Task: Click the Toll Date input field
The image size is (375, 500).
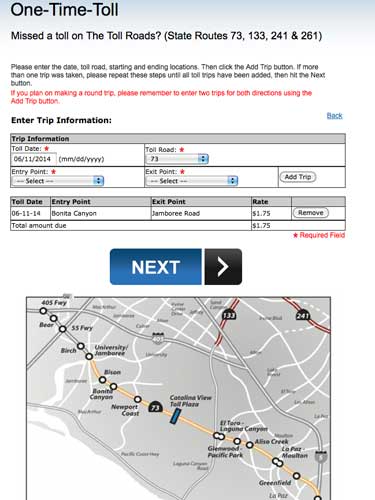Action: (34, 159)
